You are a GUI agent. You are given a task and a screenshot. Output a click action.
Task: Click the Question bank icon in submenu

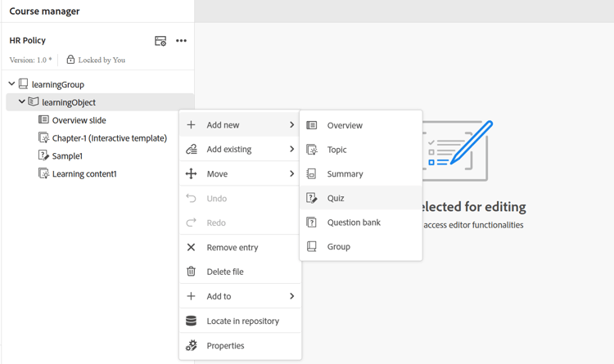(312, 222)
